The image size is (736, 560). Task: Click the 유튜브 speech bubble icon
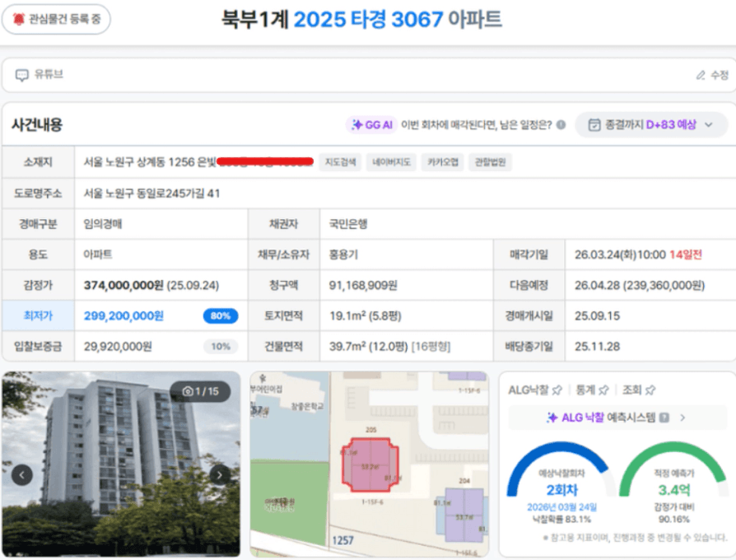[x=21, y=75]
